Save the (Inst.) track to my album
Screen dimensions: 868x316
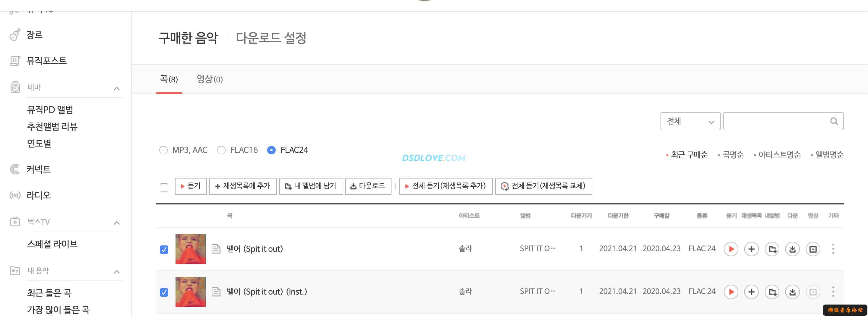click(772, 292)
